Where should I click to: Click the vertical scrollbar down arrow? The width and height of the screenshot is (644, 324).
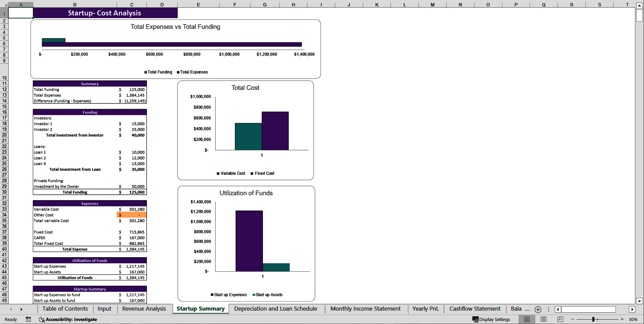[639, 301]
